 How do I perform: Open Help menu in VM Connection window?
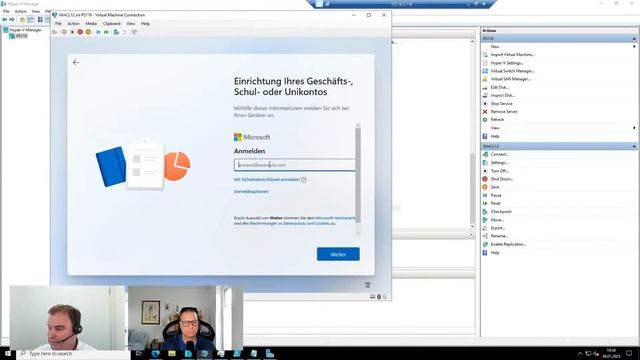(x=145, y=24)
